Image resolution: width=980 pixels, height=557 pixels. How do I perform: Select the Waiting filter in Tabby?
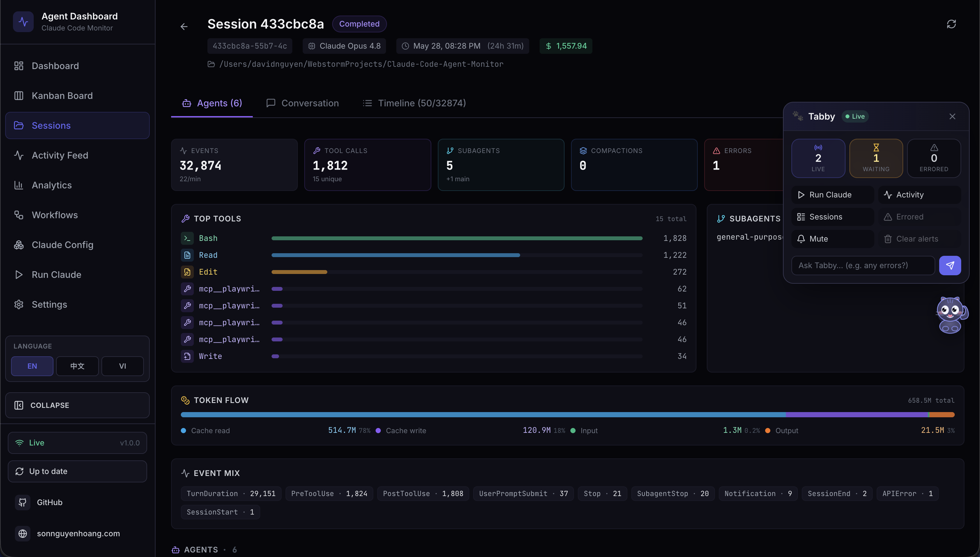pos(876,158)
